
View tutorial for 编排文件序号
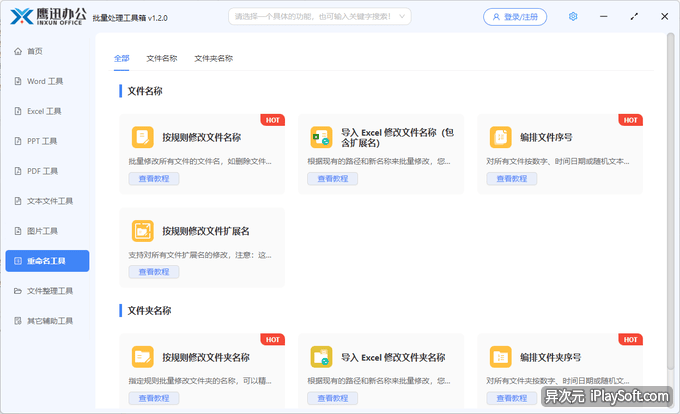pyautogui.click(x=512, y=179)
